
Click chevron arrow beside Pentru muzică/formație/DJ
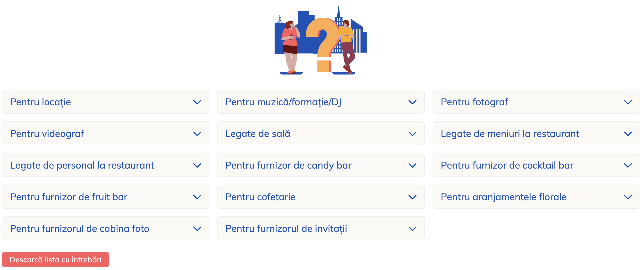coord(412,102)
